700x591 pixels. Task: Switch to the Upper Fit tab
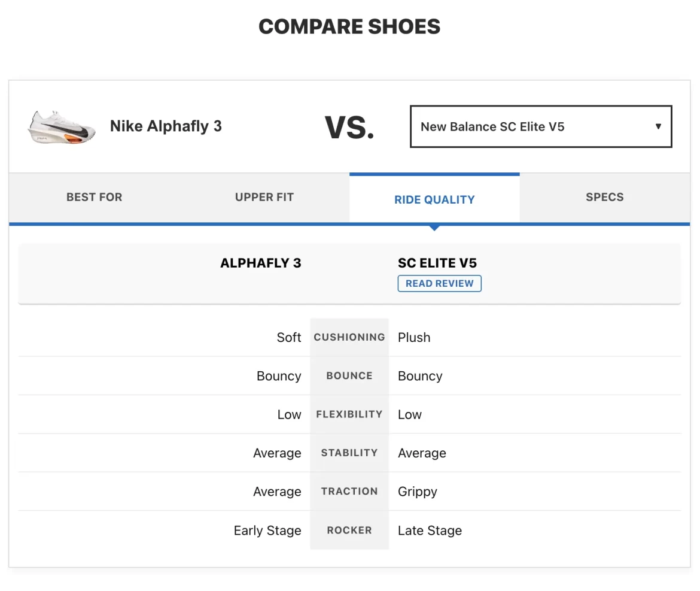[264, 197]
